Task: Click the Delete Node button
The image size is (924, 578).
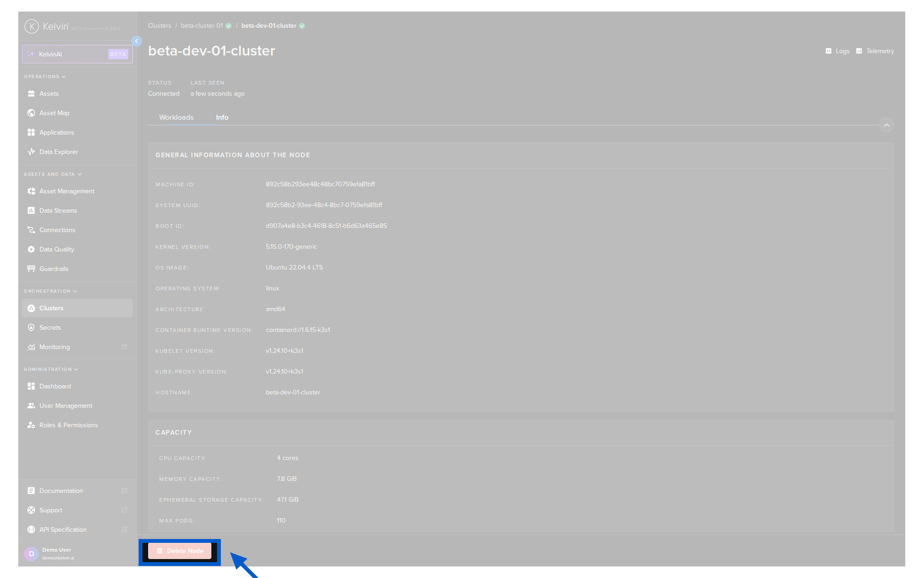Action: point(180,551)
